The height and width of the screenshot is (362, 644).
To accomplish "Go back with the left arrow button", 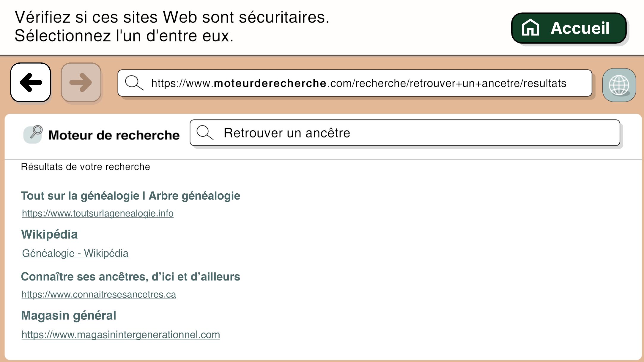I will tap(31, 82).
